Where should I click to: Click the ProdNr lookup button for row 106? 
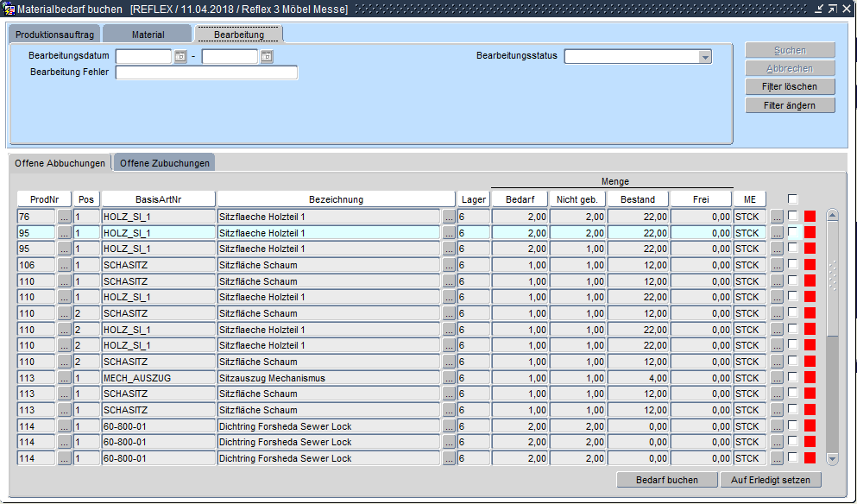[65, 265]
